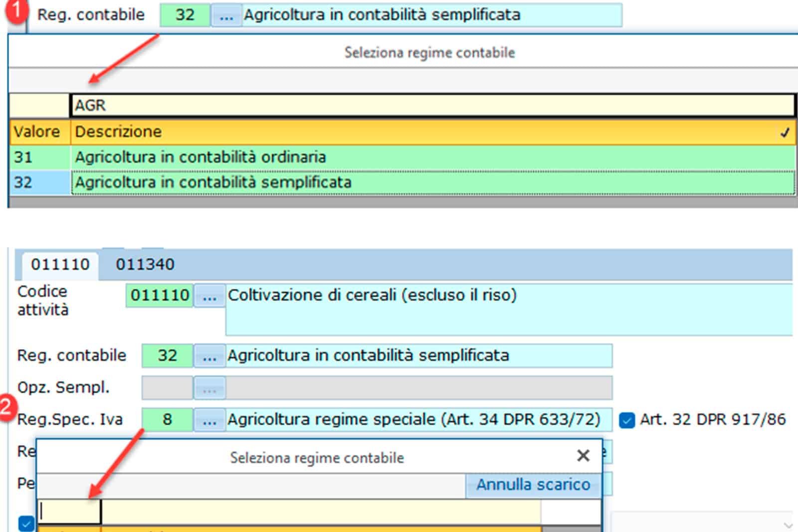This screenshot has width=798, height=532.
Task: Click the lower popup description filter field
Action: pos(321,512)
